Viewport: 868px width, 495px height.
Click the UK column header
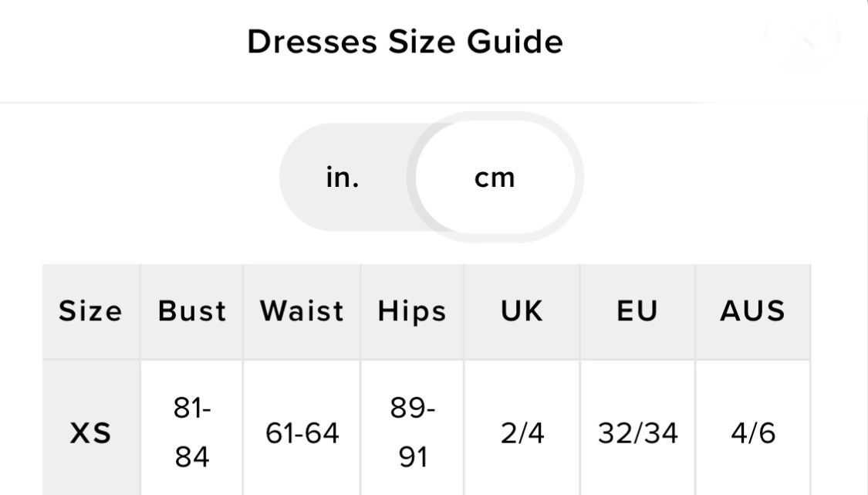click(522, 311)
